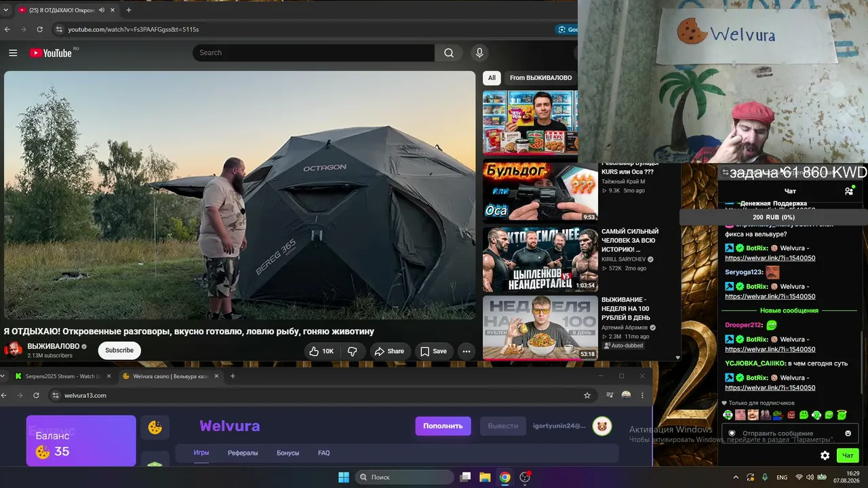
Task: Click the cookie icon beside Баланс card
Action: pos(155,427)
